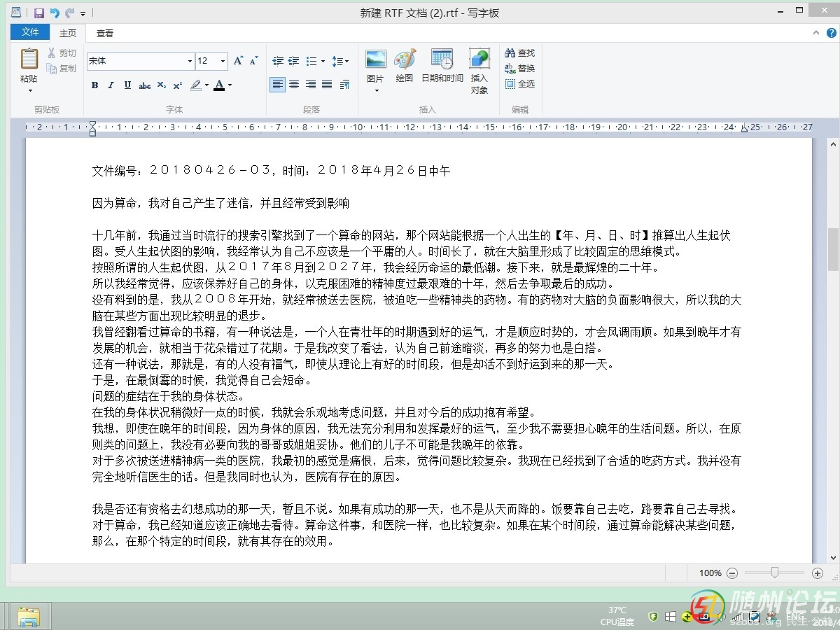Click the zoom slider handle
840x630 pixels.
[775, 573]
